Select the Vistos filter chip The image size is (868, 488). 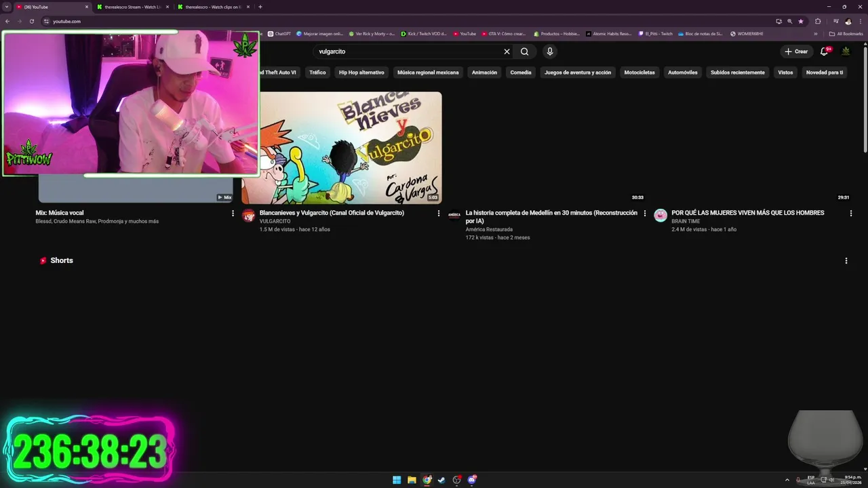pyautogui.click(x=785, y=73)
